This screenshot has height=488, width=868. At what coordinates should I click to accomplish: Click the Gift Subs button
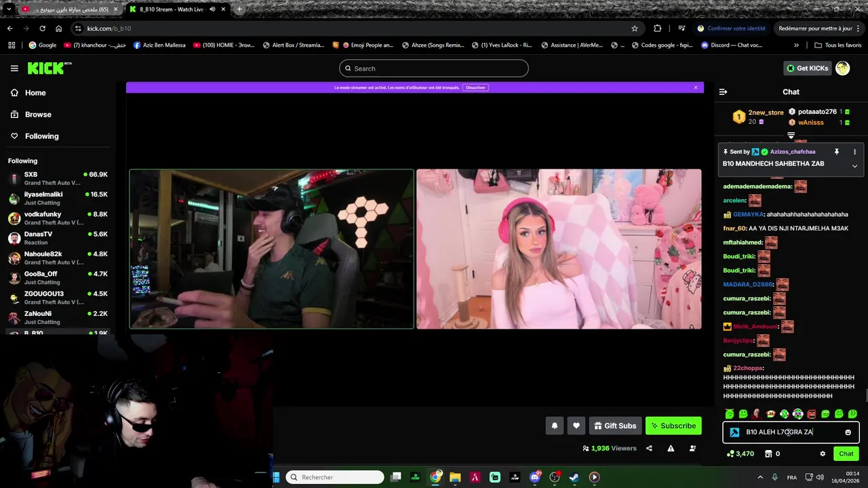615,426
